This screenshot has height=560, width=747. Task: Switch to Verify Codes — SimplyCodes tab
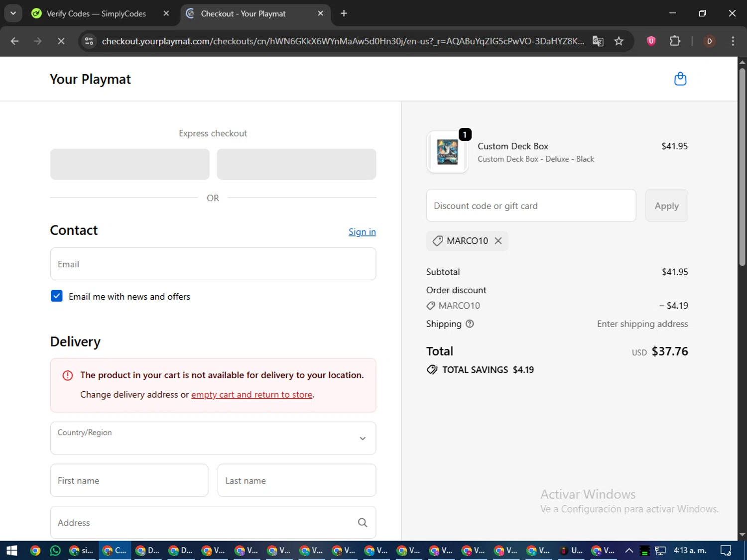(97, 13)
